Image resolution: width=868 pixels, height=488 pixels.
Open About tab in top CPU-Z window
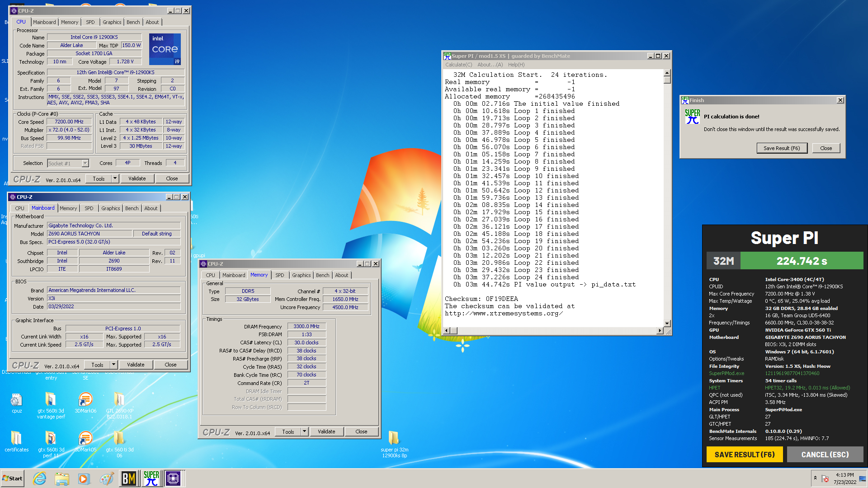pyautogui.click(x=152, y=22)
